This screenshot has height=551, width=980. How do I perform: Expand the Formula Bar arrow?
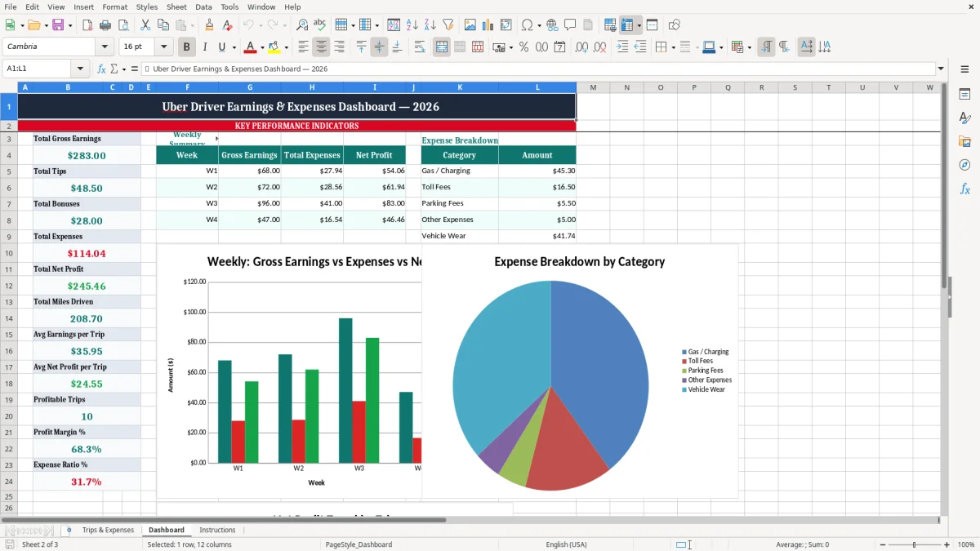point(941,69)
